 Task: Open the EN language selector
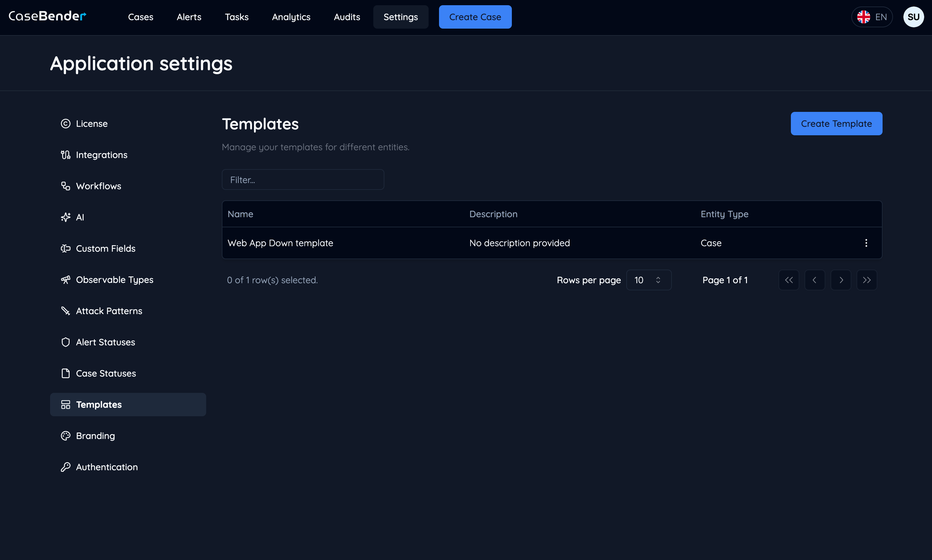(872, 17)
